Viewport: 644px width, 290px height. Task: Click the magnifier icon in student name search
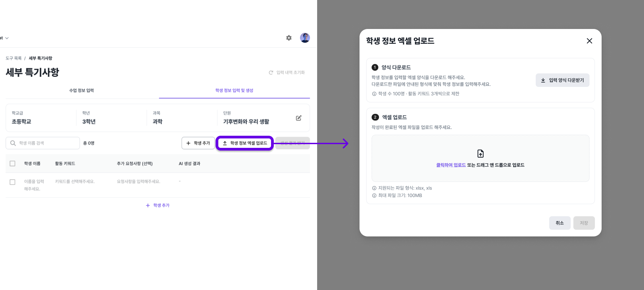click(13, 143)
